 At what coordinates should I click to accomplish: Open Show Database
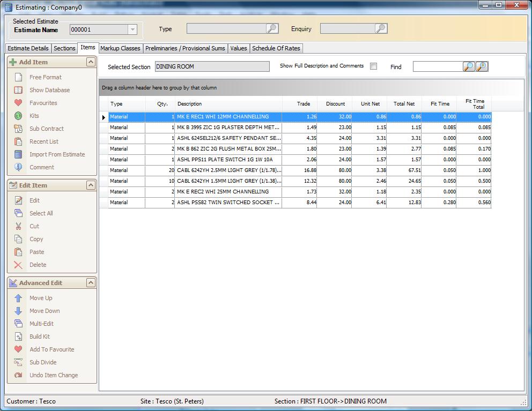point(17,90)
